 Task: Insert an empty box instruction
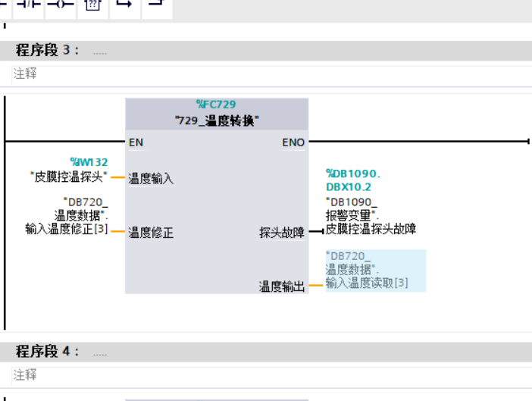[92, 5]
